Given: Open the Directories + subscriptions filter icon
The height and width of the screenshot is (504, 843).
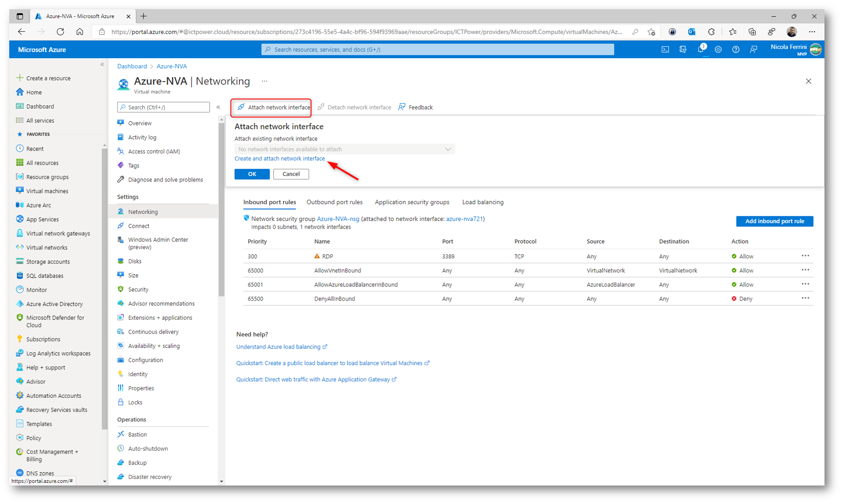Looking at the screenshot, I should [x=683, y=50].
